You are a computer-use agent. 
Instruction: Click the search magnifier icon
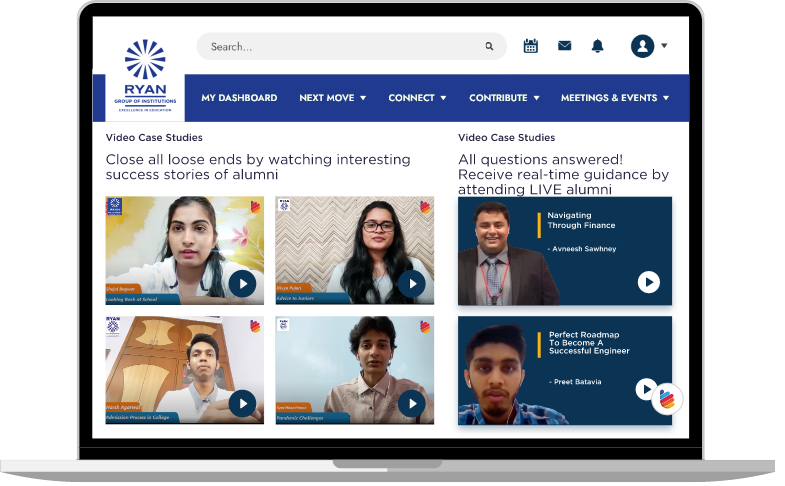pyautogui.click(x=489, y=47)
